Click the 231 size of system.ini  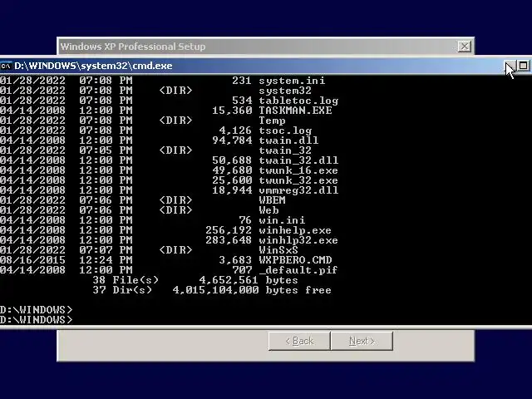tap(242, 81)
